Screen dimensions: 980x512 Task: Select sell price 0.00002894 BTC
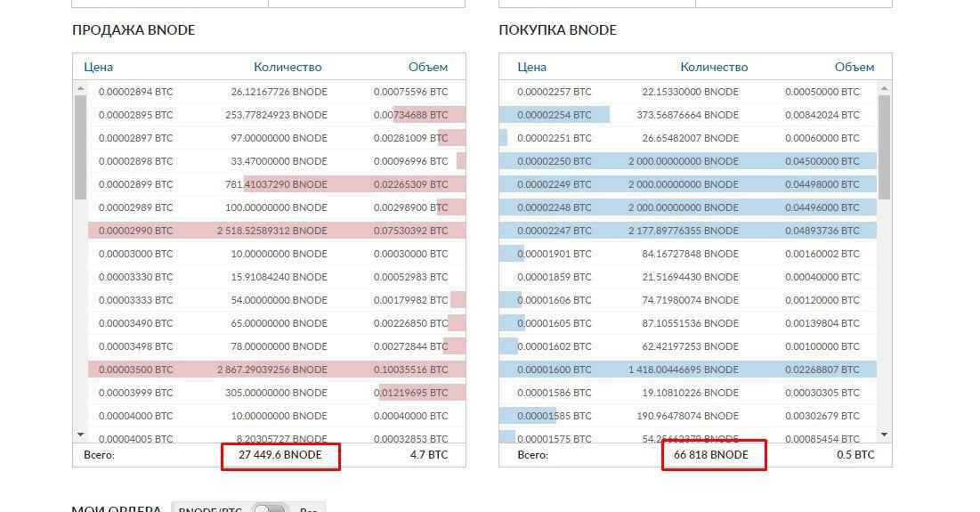135,92
